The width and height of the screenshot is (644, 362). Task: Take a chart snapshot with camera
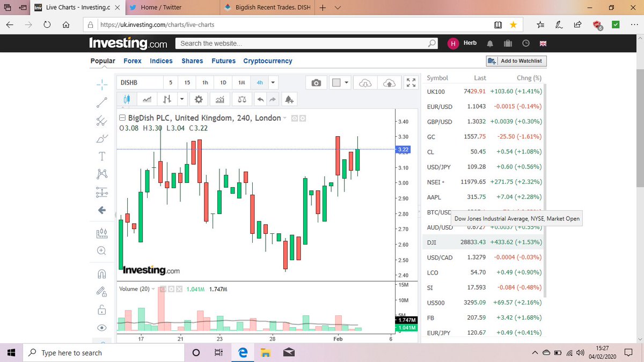(317, 83)
